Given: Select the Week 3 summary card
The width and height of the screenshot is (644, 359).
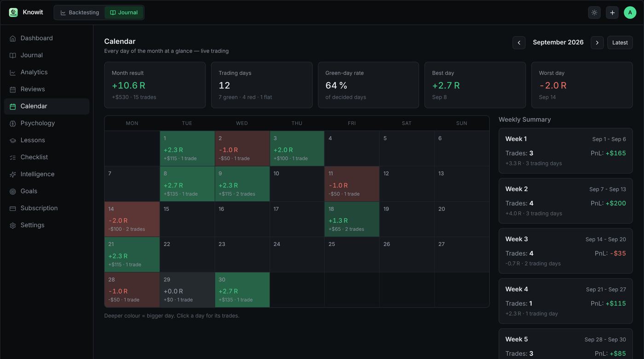Looking at the screenshot, I should tap(566, 251).
